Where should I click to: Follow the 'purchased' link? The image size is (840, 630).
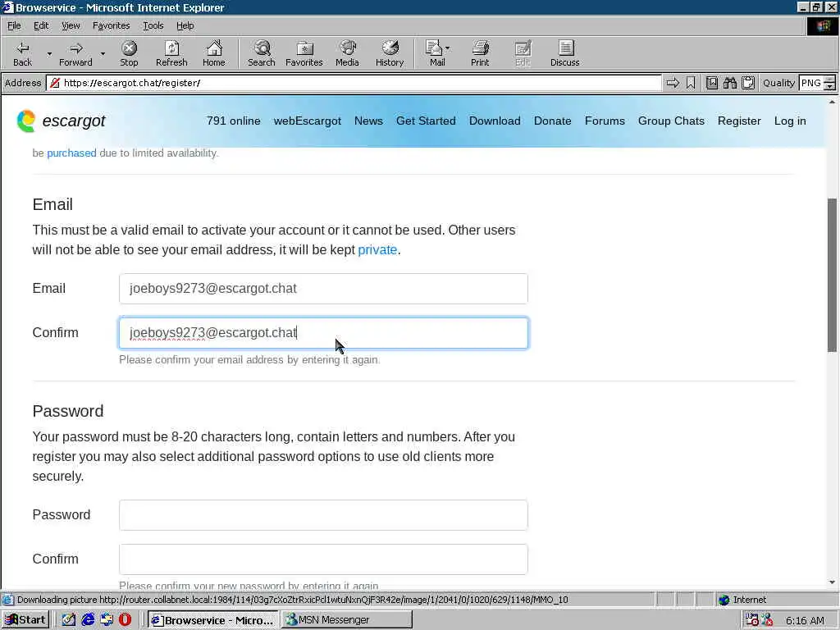pos(71,153)
